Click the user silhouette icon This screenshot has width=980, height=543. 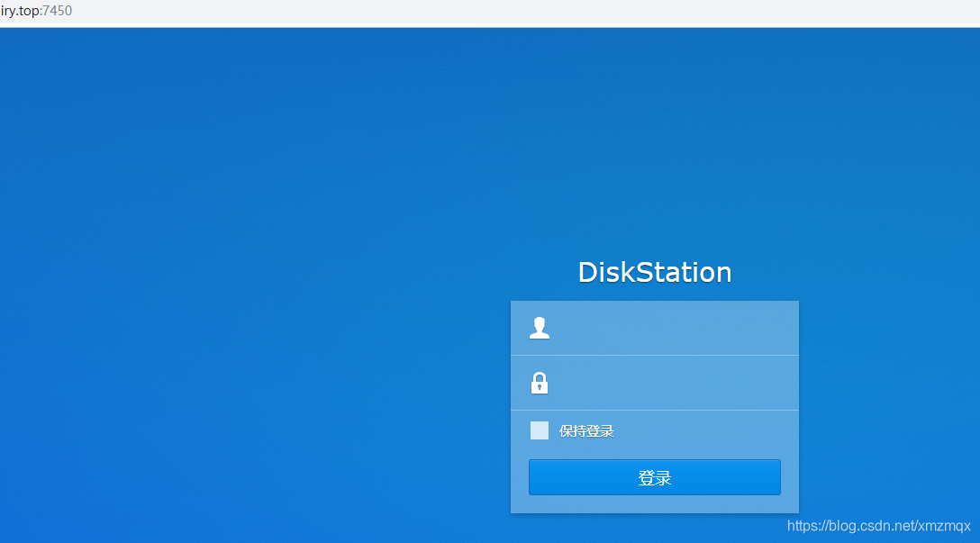540,328
